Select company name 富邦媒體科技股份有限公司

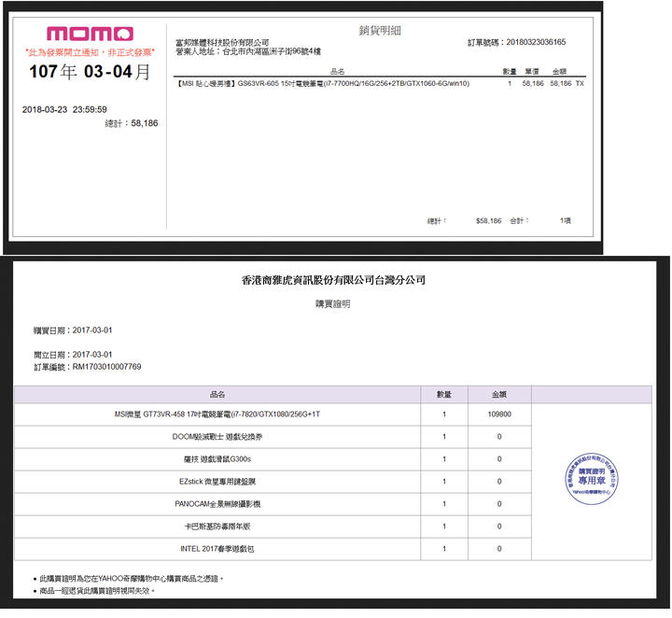222,42
